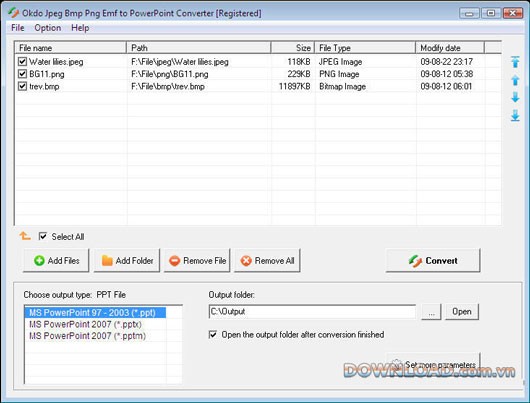Browse output folder with the ... button
530x403 pixels.
431,311
